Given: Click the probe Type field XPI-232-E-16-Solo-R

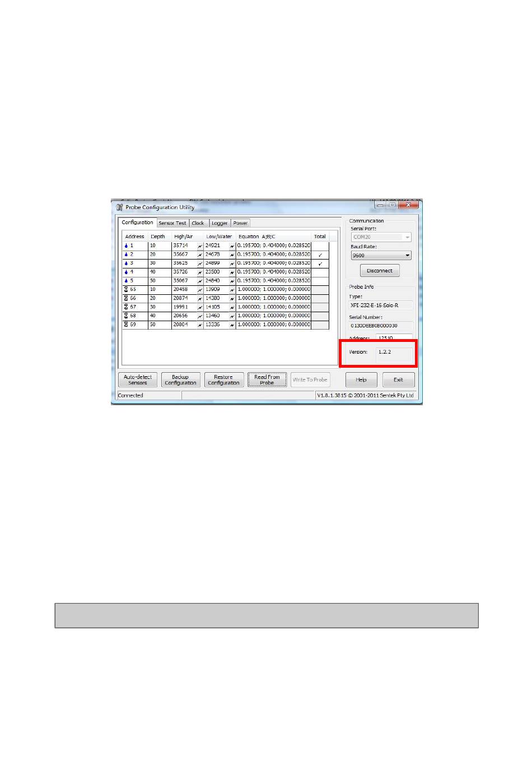Looking at the screenshot, I should click(381, 305).
